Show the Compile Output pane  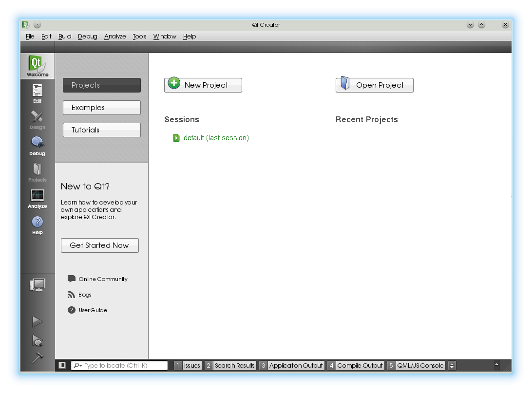(x=356, y=365)
